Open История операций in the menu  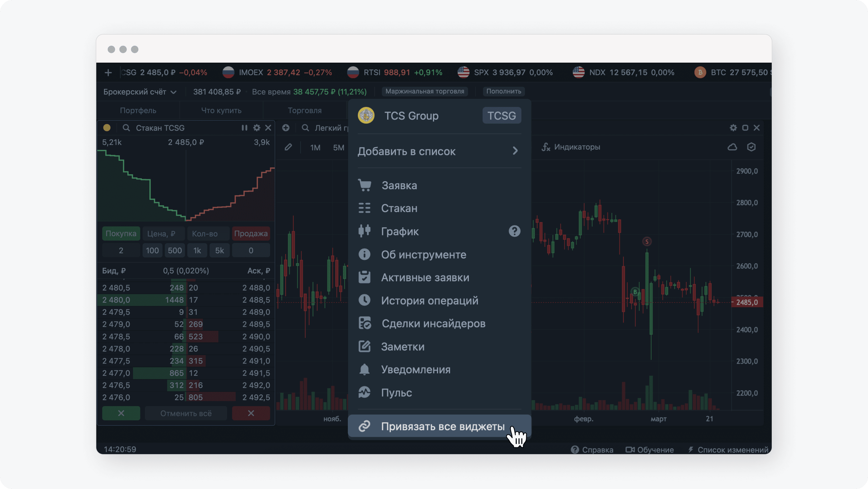pos(439,300)
